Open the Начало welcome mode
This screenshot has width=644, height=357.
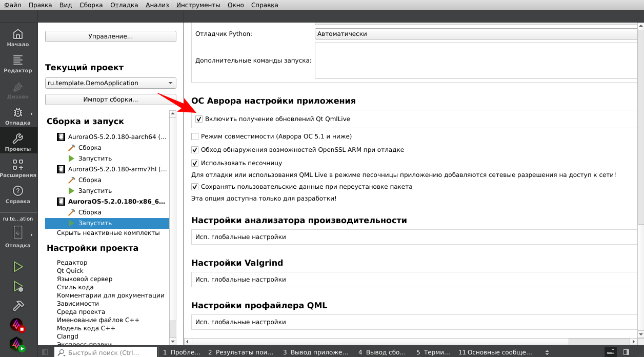click(x=18, y=38)
